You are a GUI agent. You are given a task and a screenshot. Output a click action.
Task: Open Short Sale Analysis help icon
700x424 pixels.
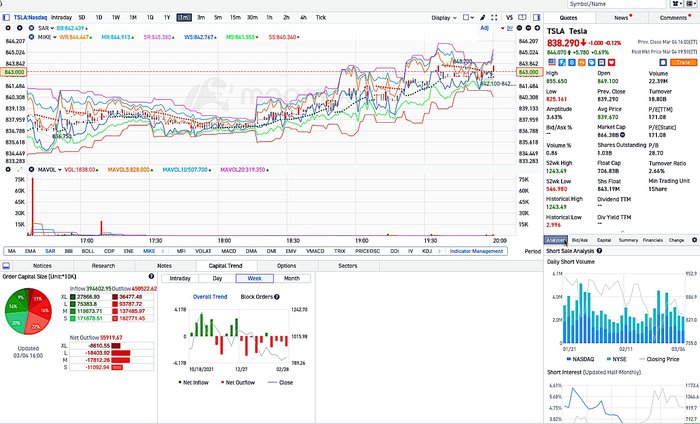click(x=599, y=251)
